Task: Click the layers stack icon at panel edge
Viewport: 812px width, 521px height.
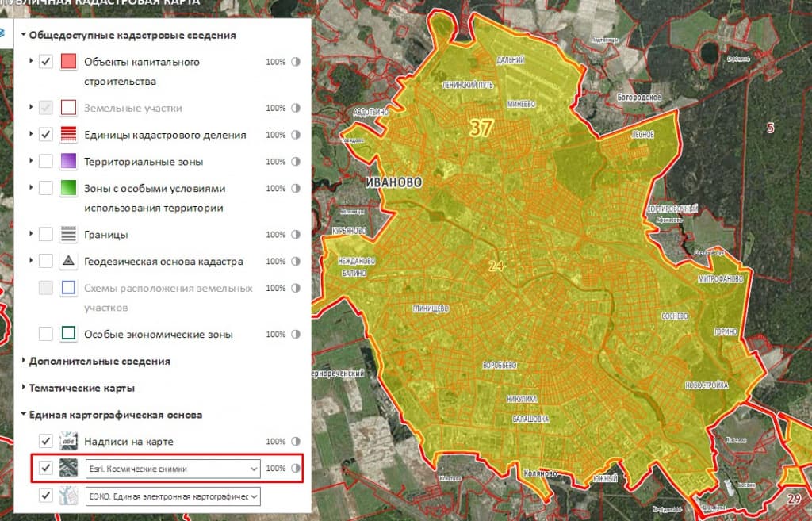Action: coord(5,33)
